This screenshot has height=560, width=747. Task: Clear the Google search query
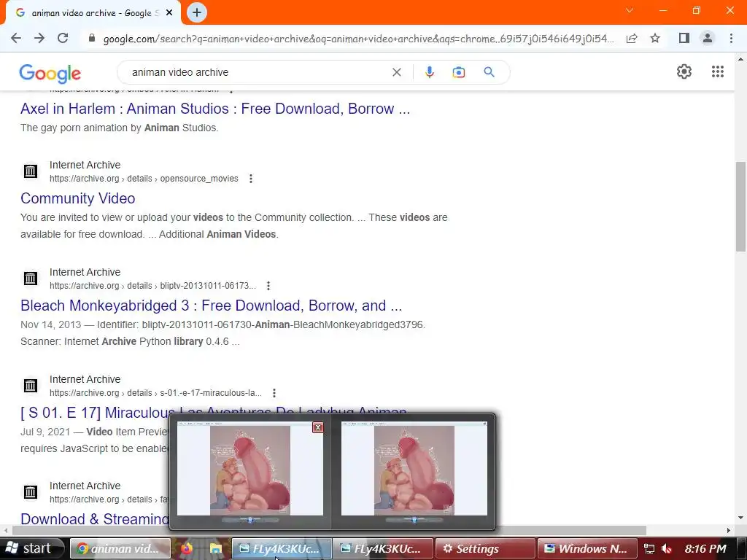click(x=396, y=72)
